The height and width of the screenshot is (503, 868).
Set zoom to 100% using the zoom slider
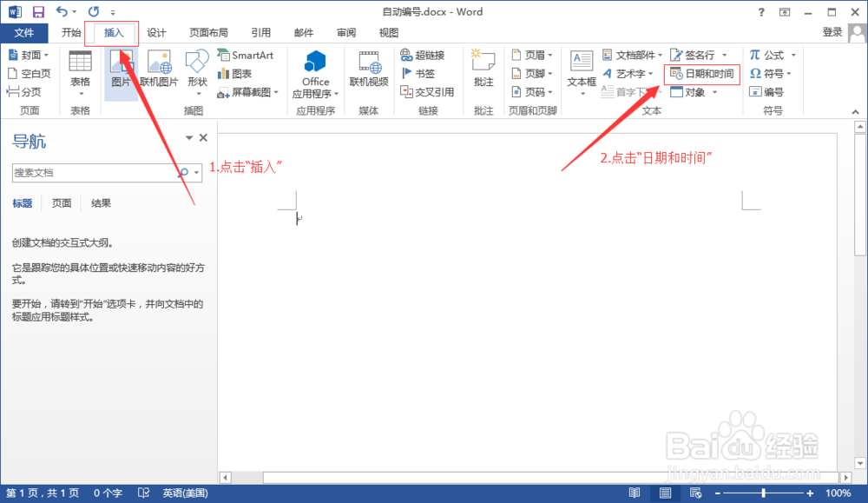[x=762, y=493]
